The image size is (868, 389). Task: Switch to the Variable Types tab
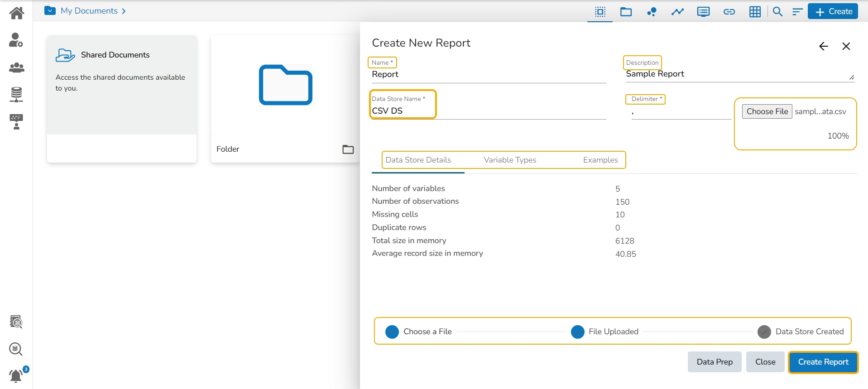[510, 160]
